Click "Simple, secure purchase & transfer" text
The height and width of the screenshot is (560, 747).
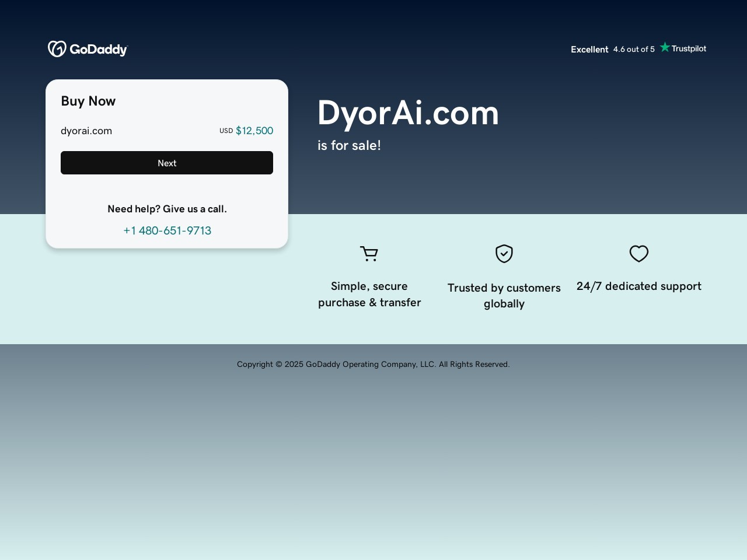tap(369, 294)
